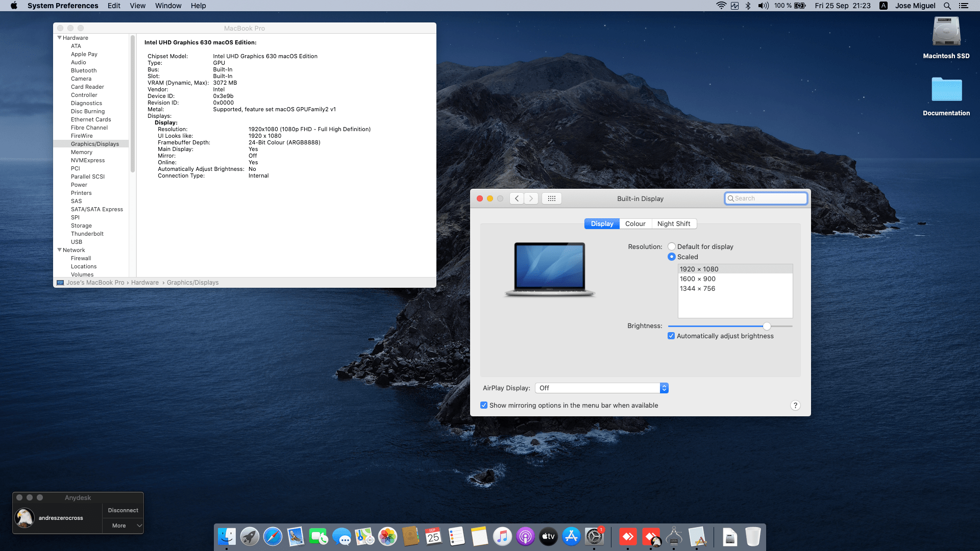Open the Window menu
The image size is (980, 551).
pos(168,6)
